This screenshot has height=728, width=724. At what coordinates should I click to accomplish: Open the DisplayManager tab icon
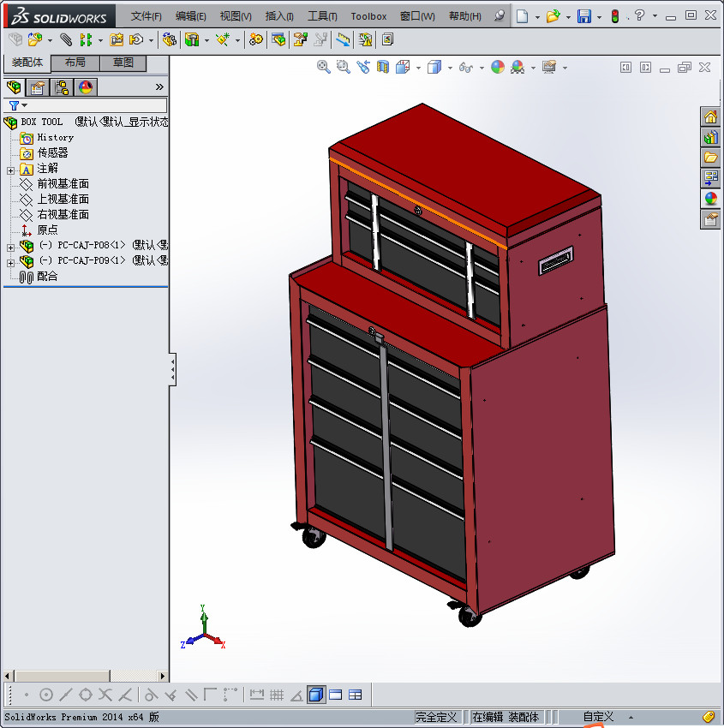[x=86, y=87]
